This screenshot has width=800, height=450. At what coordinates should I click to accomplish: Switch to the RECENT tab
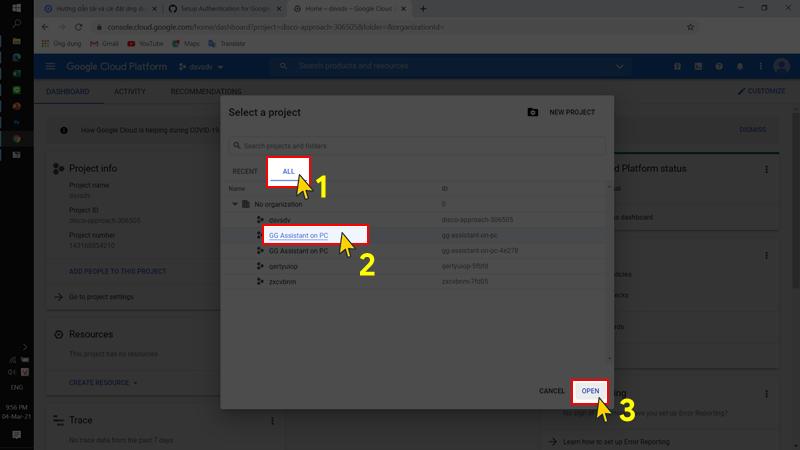pyautogui.click(x=245, y=172)
